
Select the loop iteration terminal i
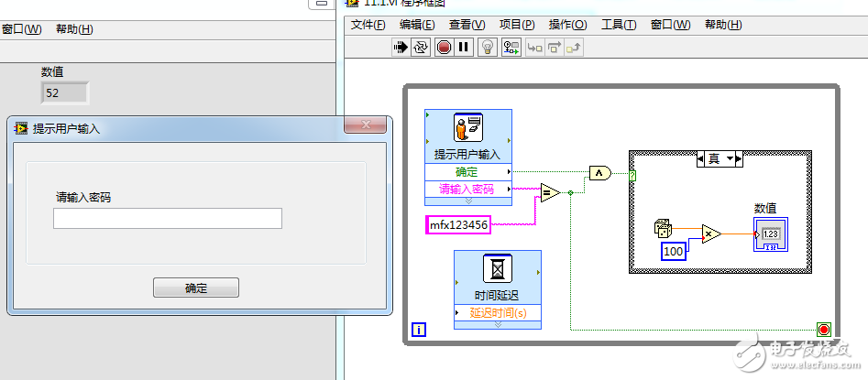tap(419, 331)
